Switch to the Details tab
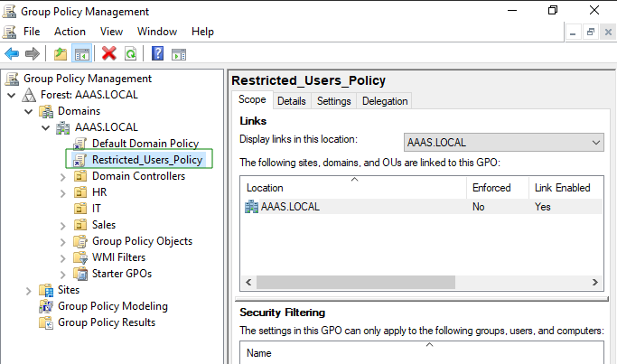617x364 pixels. coord(292,101)
